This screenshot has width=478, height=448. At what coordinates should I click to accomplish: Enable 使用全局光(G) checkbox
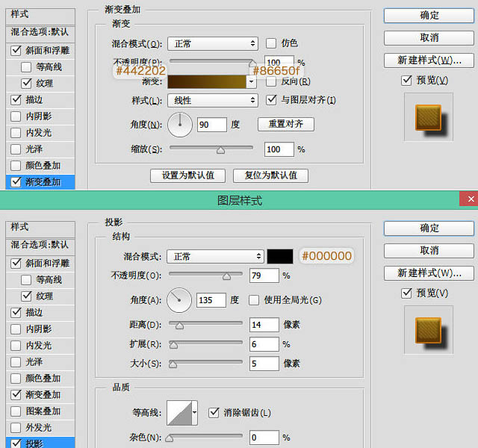254,300
